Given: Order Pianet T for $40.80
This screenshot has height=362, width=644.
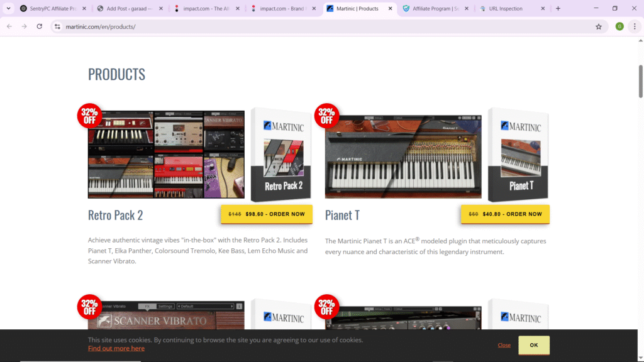Looking at the screenshot, I should pos(505,214).
